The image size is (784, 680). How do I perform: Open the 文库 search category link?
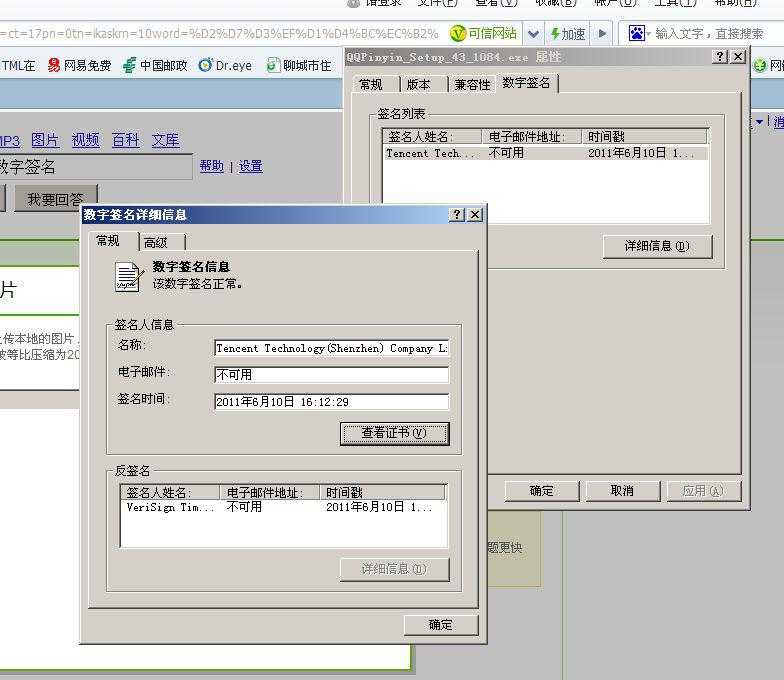[165, 140]
